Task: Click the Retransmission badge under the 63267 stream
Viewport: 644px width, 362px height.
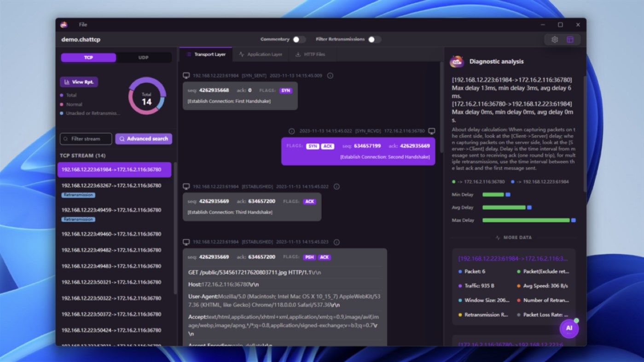Action: pyautogui.click(x=78, y=195)
